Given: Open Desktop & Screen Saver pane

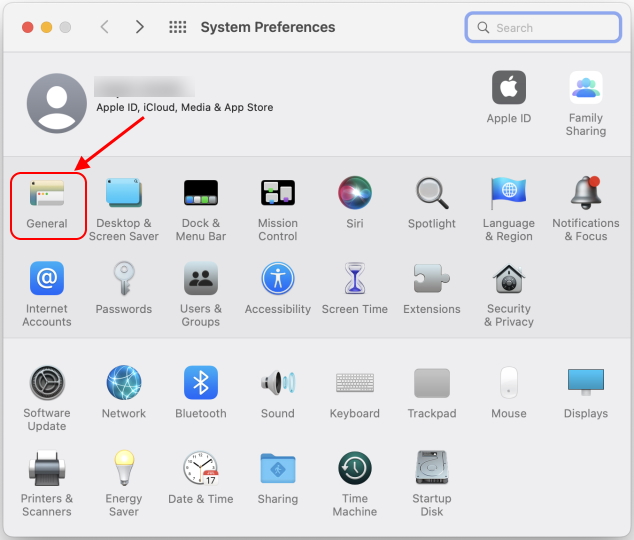Looking at the screenshot, I should coord(124,209).
